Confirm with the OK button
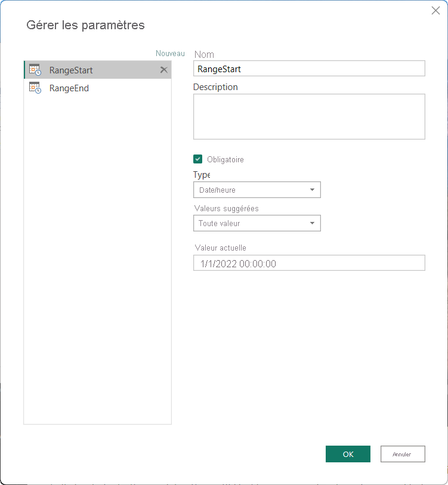The height and width of the screenshot is (485, 448). [348, 454]
